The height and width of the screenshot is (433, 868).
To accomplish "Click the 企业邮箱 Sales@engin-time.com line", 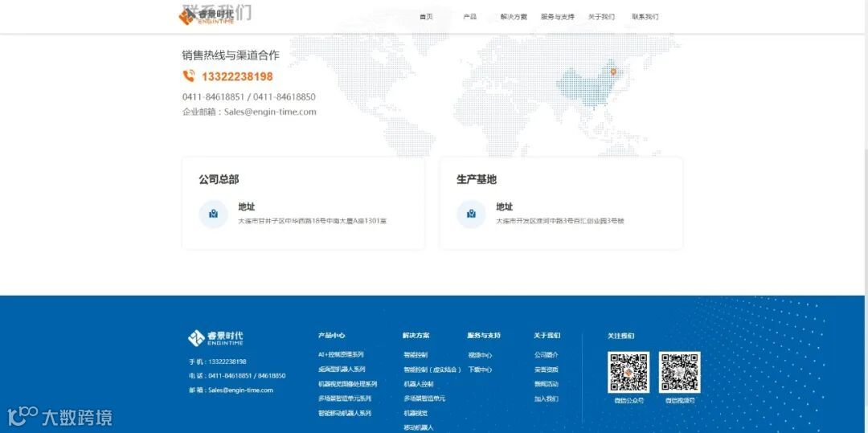I will tap(249, 112).
